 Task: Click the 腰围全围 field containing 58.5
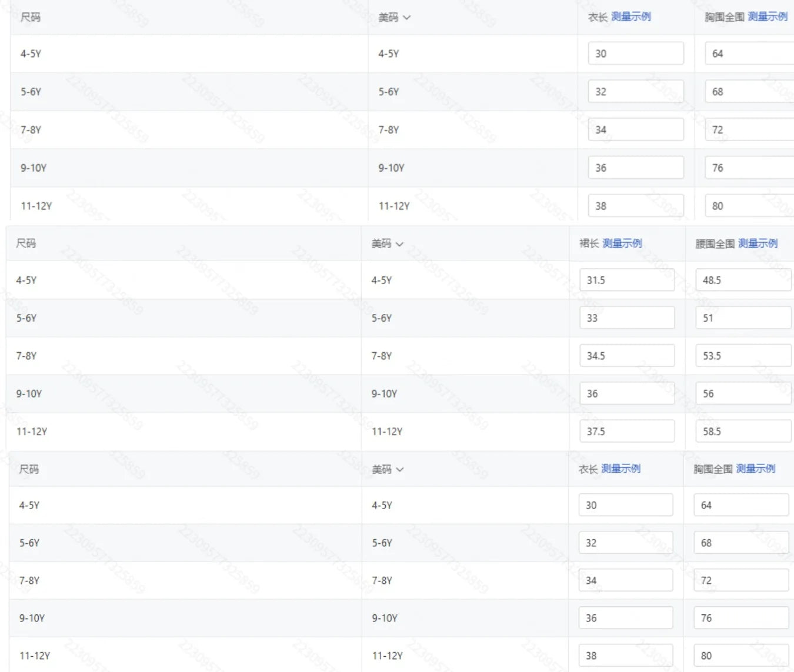click(743, 431)
